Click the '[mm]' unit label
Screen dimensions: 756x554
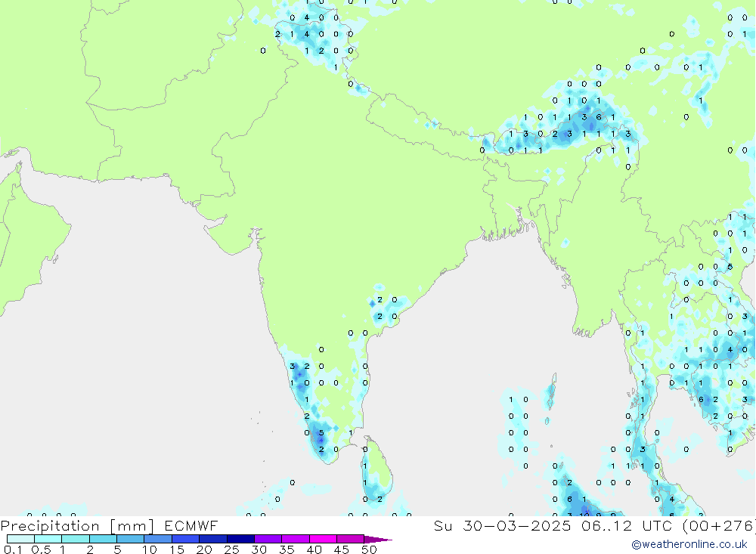coord(132,526)
